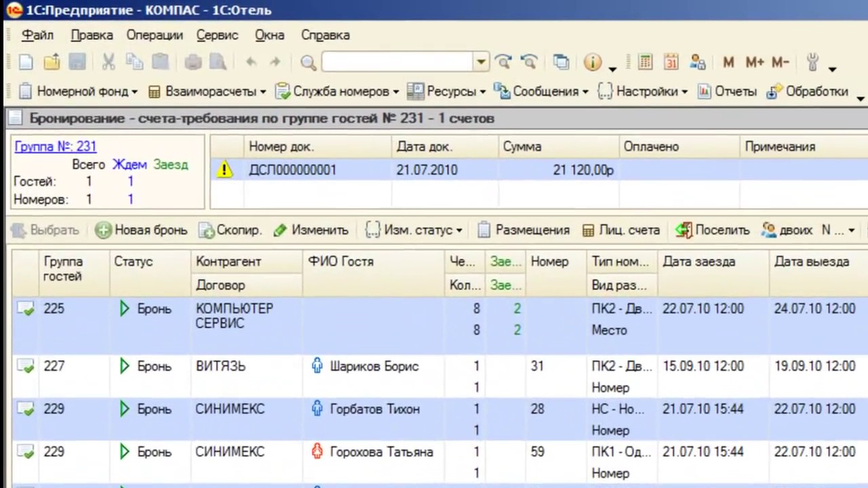Click the Лиц. счета button
The height and width of the screenshot is (488, 868).
[x=620, y=230]
